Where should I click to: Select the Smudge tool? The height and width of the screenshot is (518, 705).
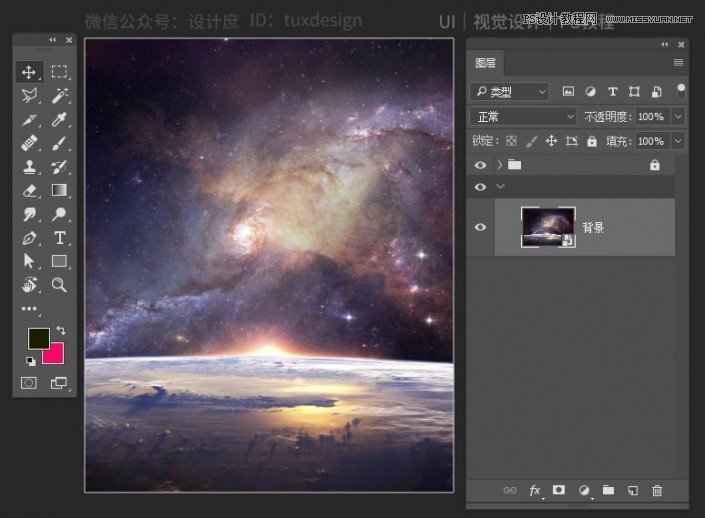[29, 214]
